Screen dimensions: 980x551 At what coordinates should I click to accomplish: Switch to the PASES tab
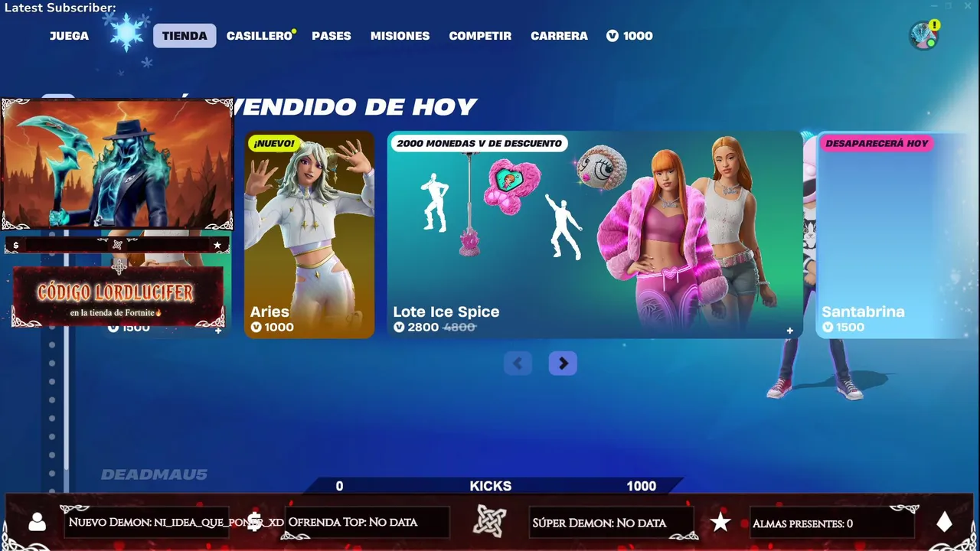pyautogui.click(x=332, y=36)
